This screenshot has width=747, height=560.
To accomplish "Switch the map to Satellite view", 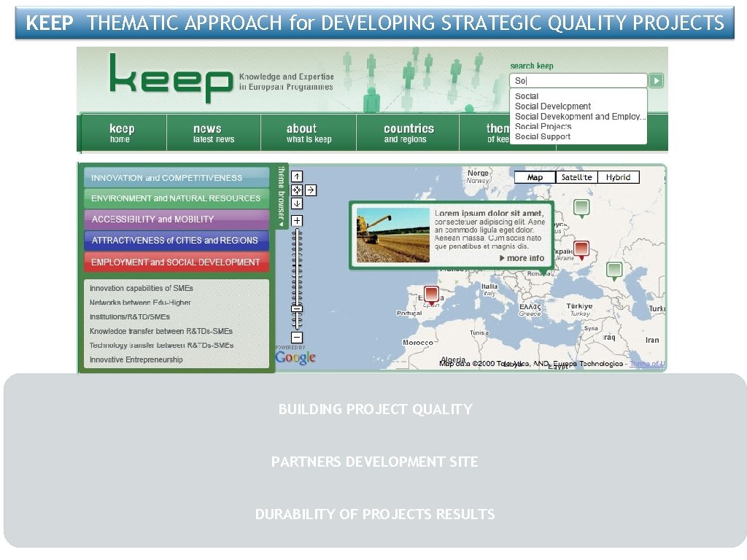I will 576,177.
